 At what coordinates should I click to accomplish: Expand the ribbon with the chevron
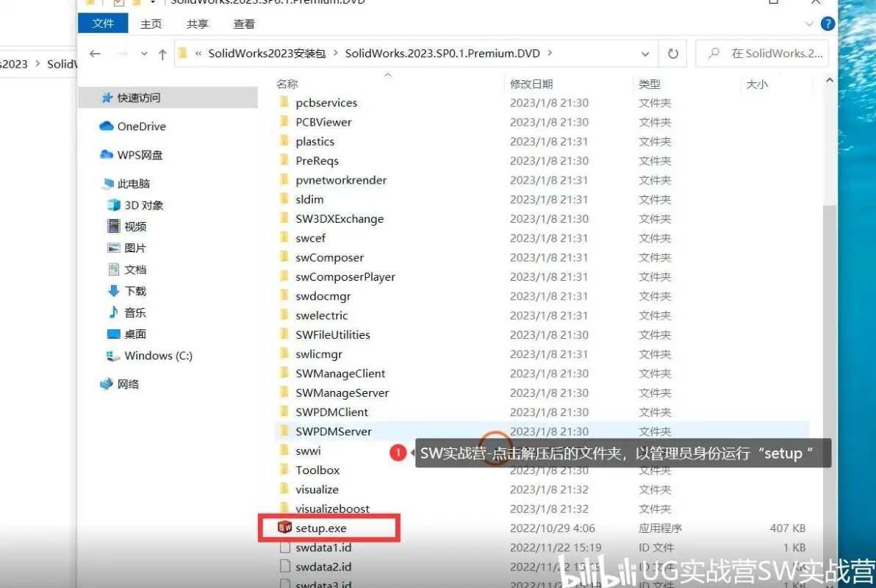[808, 24]
